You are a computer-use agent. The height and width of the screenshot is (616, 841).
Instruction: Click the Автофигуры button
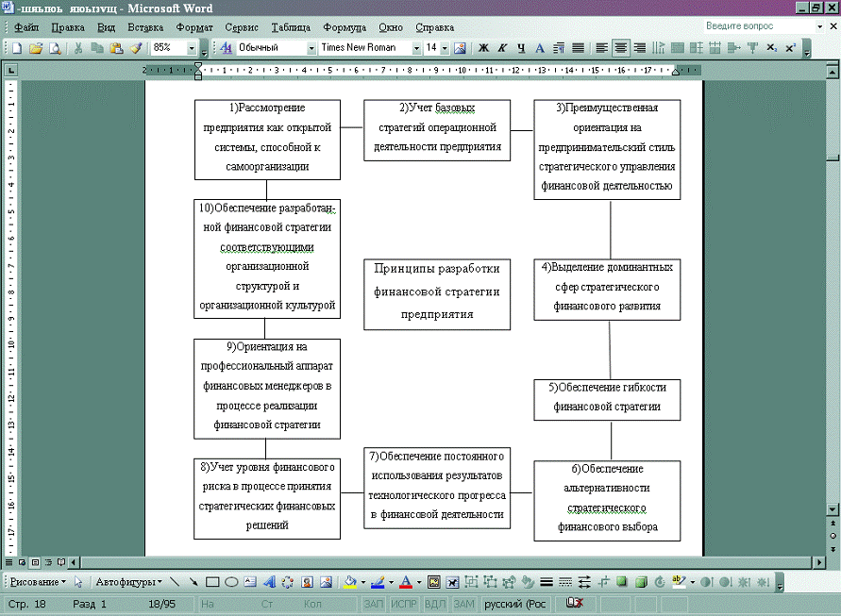point(128,581)
